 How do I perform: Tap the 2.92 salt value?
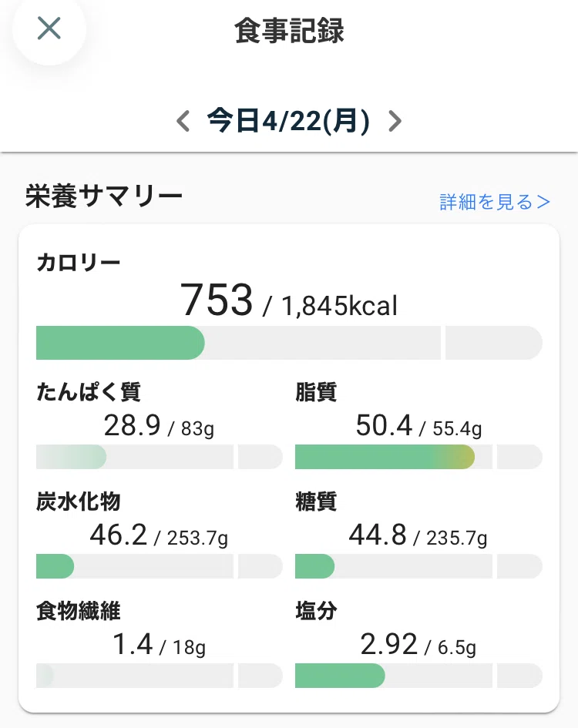point(389,645)
